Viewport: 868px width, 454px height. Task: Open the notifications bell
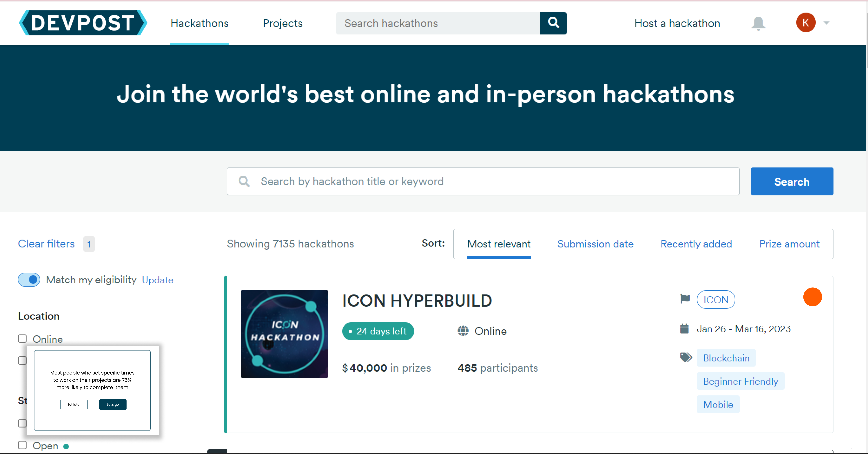[758, 23]
